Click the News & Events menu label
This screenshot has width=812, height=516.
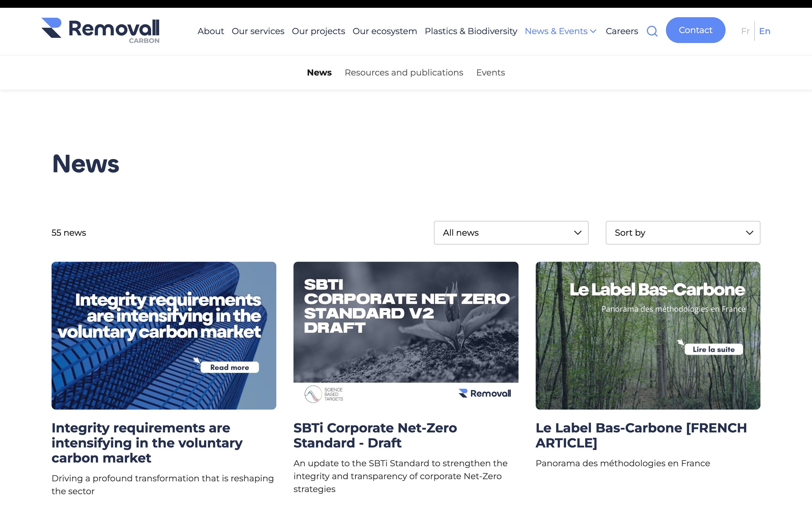(x=556, y=31)
